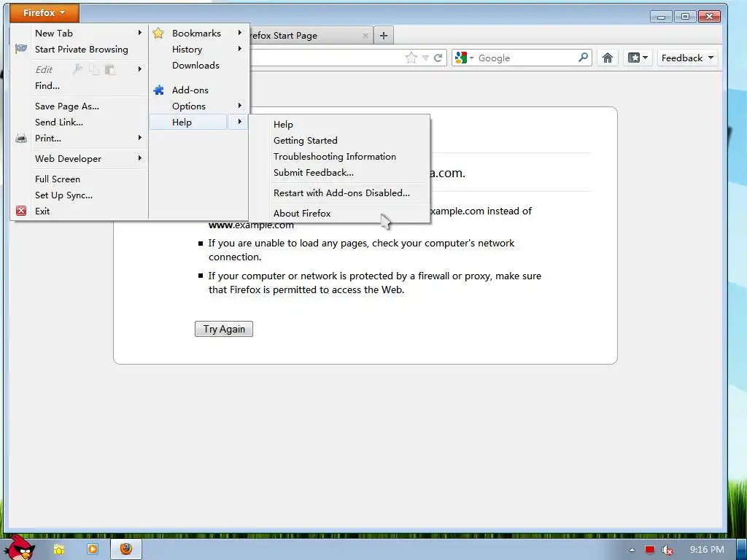Click the Add-ons puzzle piece icon

point(158,90)
